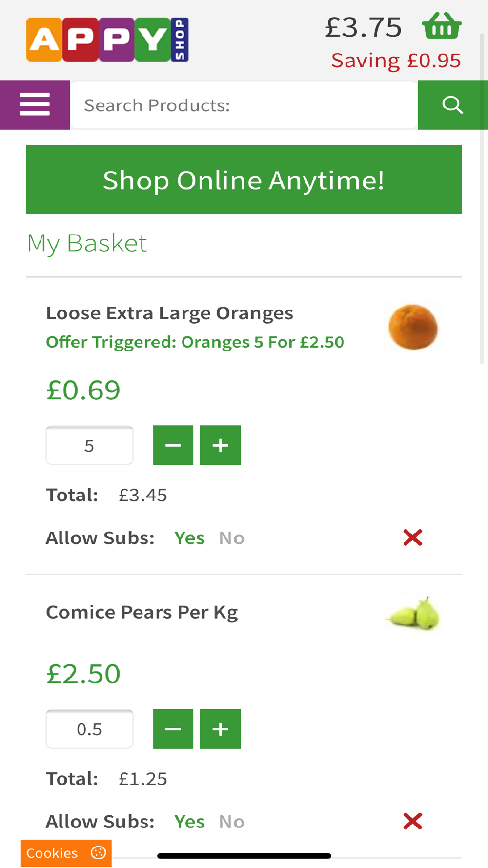
Task: Click the Appy Shop logo
Action: click(x=107, y=40)
